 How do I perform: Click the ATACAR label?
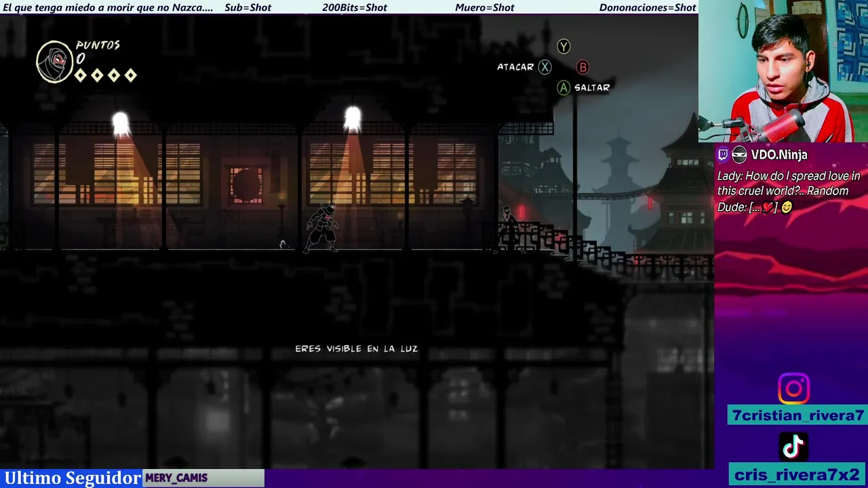coord(515,67)
